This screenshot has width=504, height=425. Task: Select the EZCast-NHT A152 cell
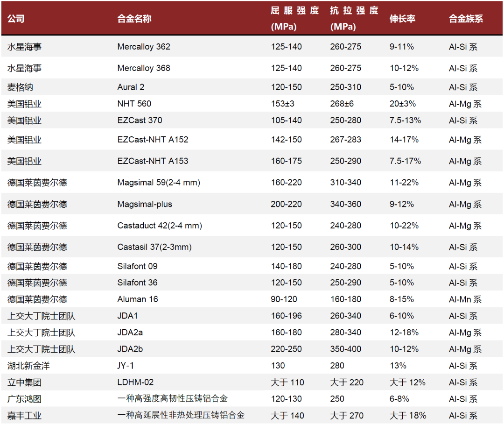pyautogui.click(x=153, y=140)
